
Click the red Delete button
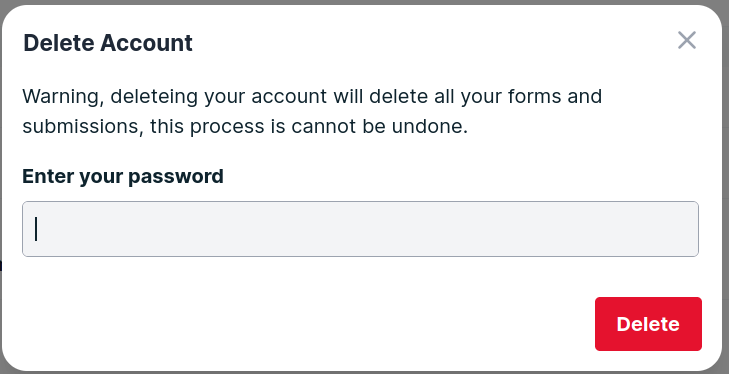click(648, 324)
